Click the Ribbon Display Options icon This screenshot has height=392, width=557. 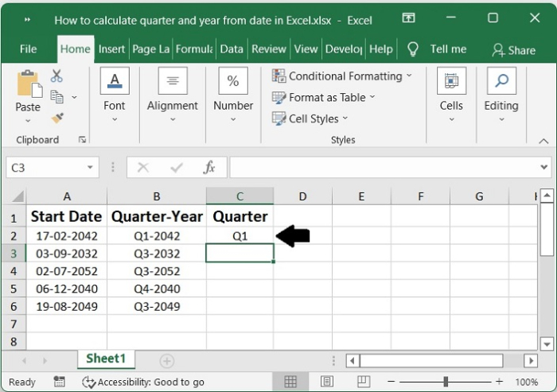[408, 17]
